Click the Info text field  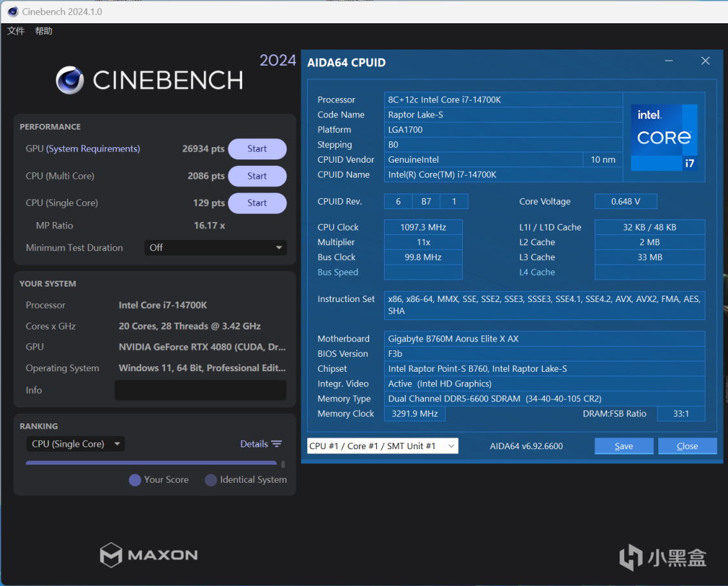[x=200, y=390]
